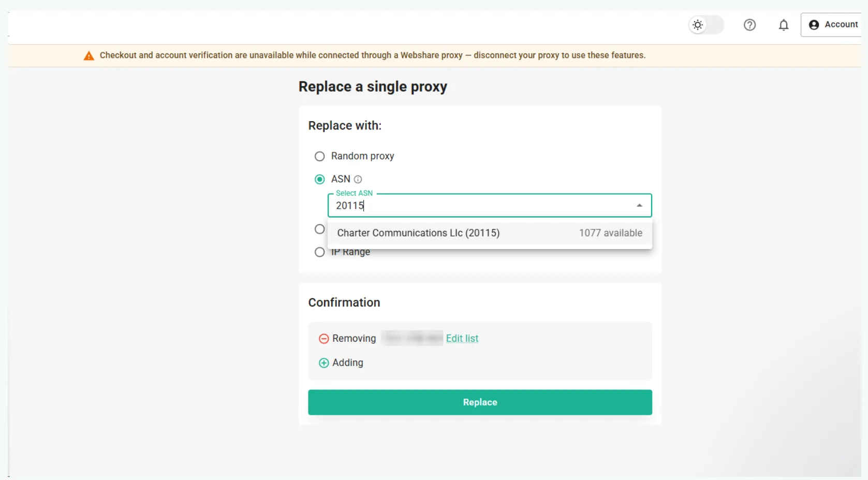Image resolution: width=868 pixels, height=480 pixels.
Task: Click the red Removing minus icon
Action: (324, 339)
